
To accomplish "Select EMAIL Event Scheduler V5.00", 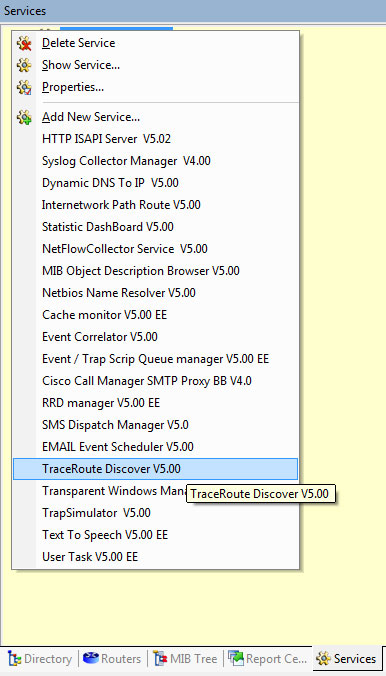I will [155, 447].
